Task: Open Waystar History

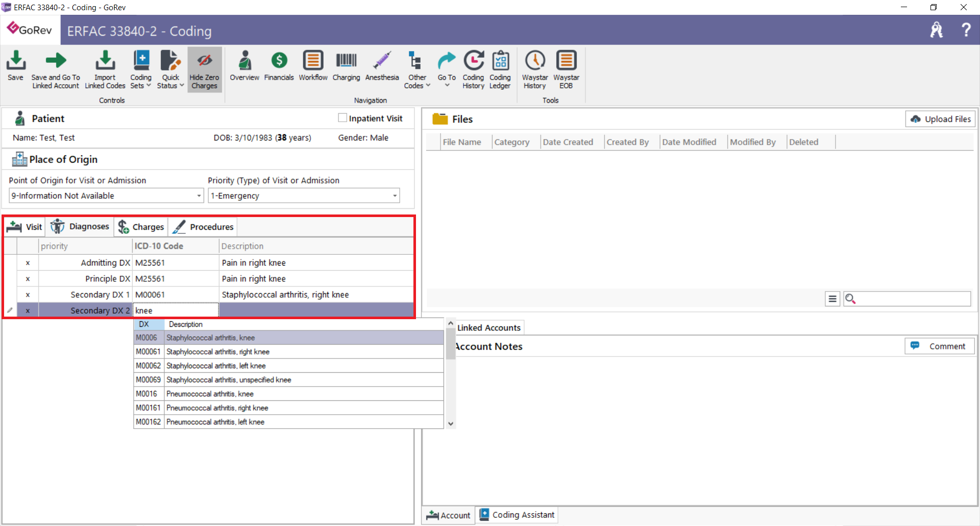Action: (535, 70)
